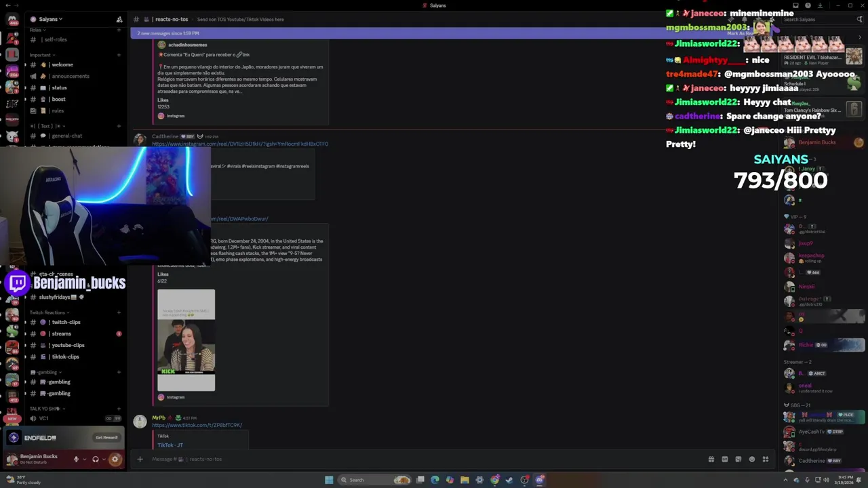This screenshot has height=488, width=868.
Task: Collapse the Text channel category
Action: 47,126
